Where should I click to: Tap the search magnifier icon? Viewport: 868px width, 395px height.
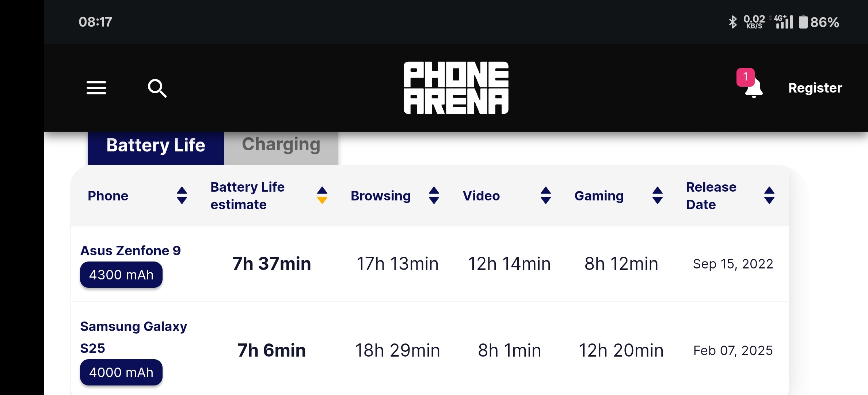point(157,88)
